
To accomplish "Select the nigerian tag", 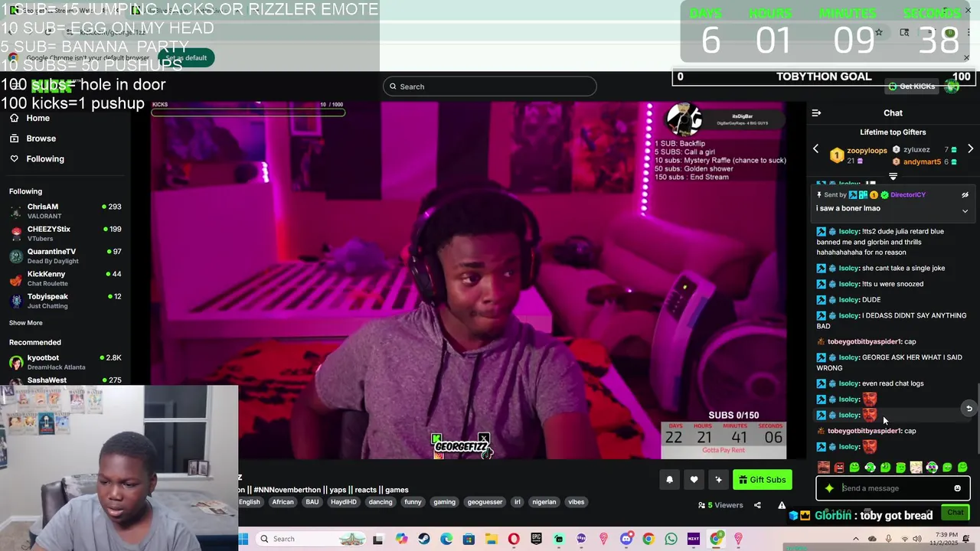I will pyautogui.click(x=544, y=502).
